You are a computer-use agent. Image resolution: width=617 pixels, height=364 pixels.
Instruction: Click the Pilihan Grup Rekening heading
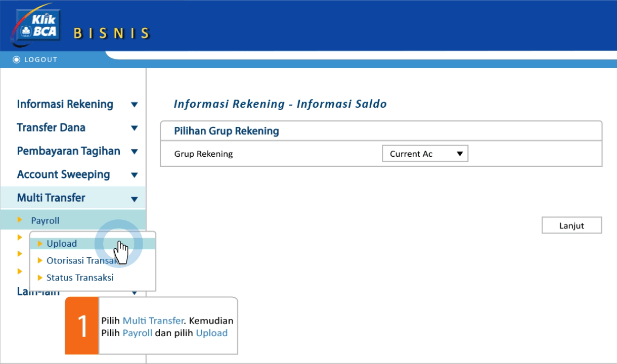pyautogui.click(x=227, y=131)
